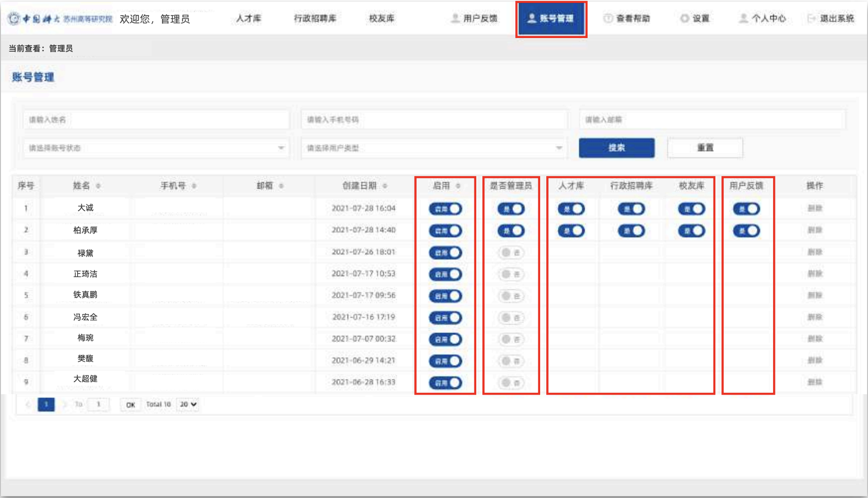Click 删除 link for 铁真鹏 row
Image resolution: width=868 pixels, height=498 pixels.
click(x=814, y=296)
